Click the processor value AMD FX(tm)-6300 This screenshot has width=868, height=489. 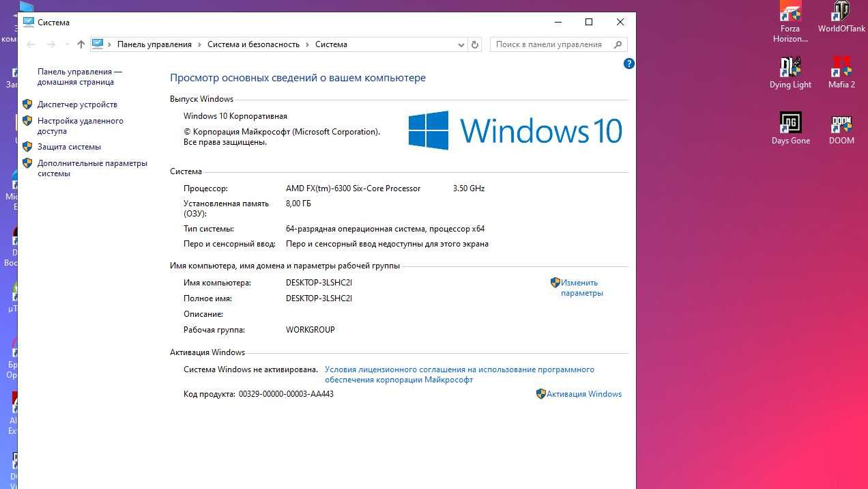pos(353,188)
